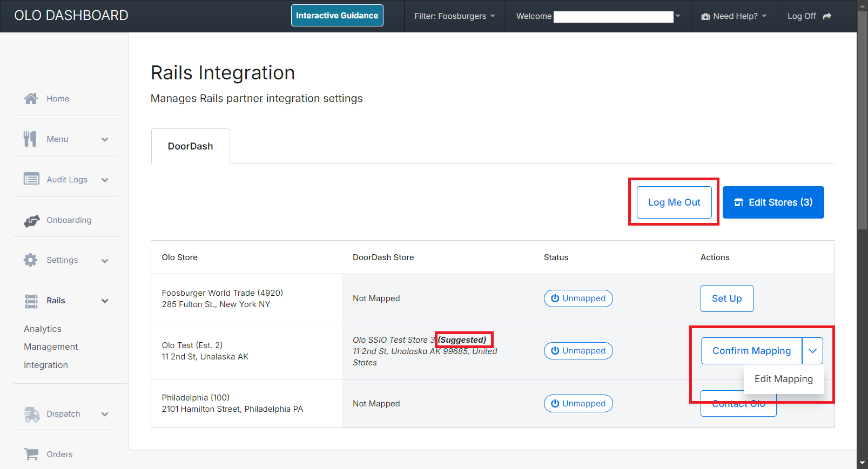The image size is (868, 469).
Task: Choose Edit Mapping from the dropdown menu
Action: pyautogui.click(x=784, y=379)
